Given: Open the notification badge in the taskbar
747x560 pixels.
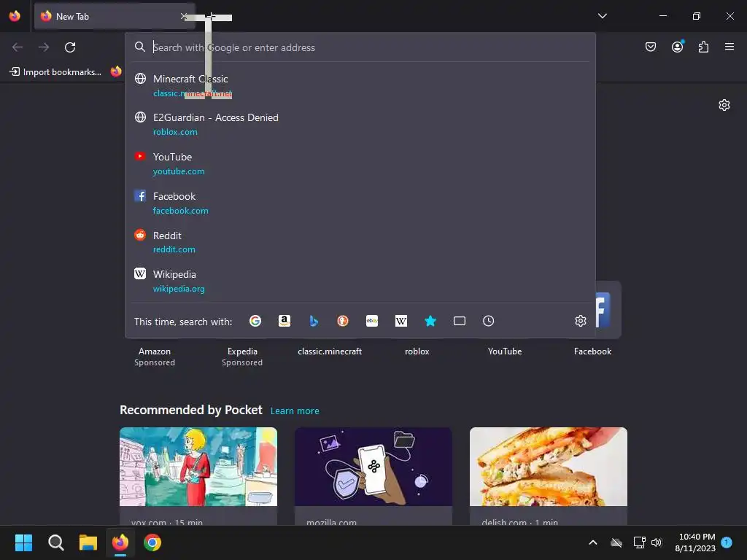Looking at the screenshot, I should (x=727, y=542).
